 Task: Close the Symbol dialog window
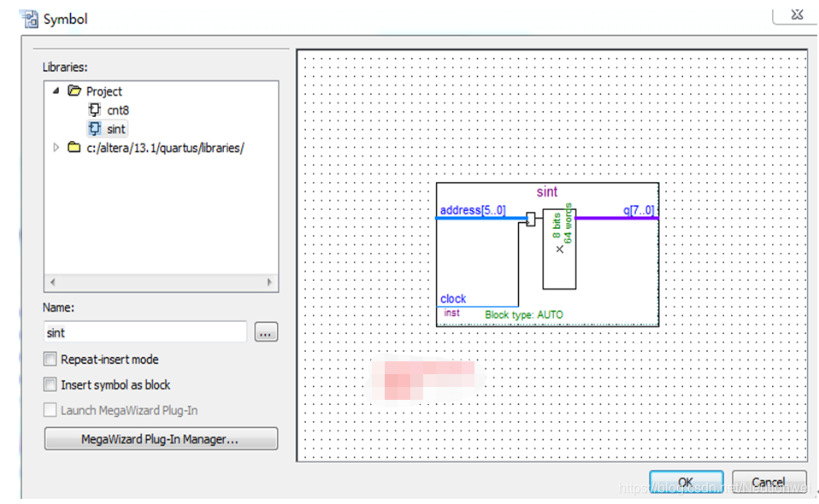coord(797,15)
